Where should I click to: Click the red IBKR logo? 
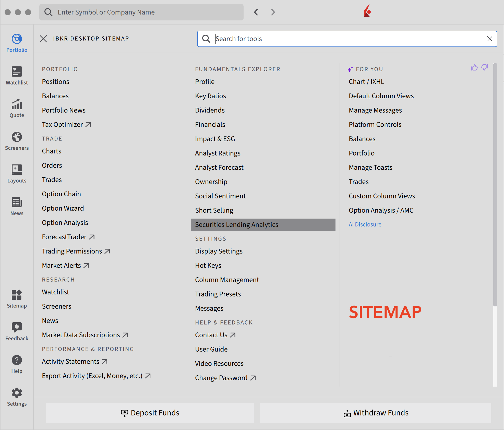[367, 11]
